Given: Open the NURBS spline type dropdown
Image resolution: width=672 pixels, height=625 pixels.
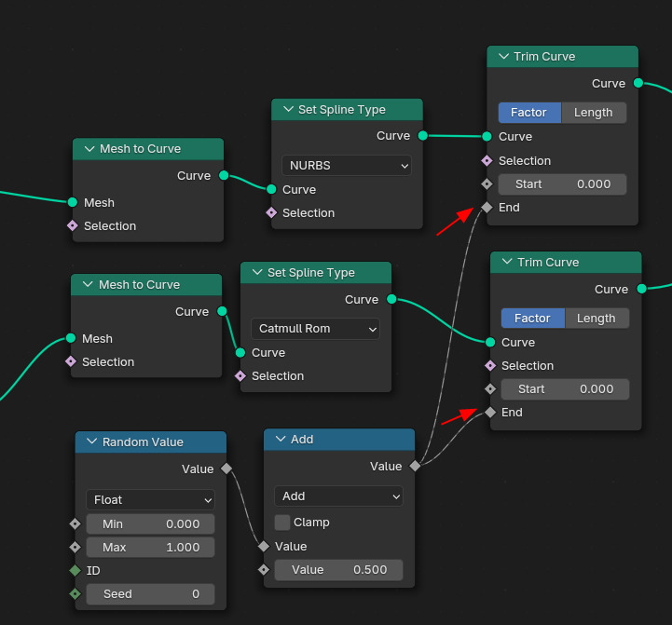Looking at the screenshot, I should 347,166.
